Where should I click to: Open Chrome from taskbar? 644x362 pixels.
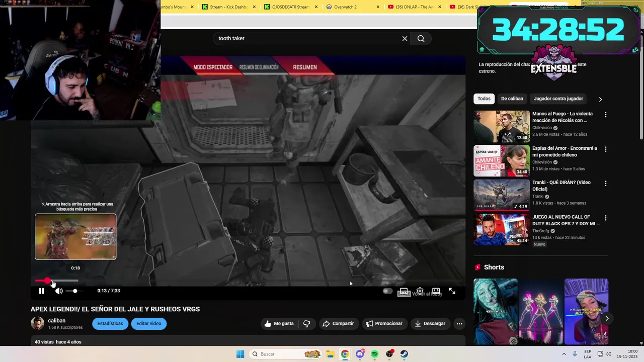[345, 354]
